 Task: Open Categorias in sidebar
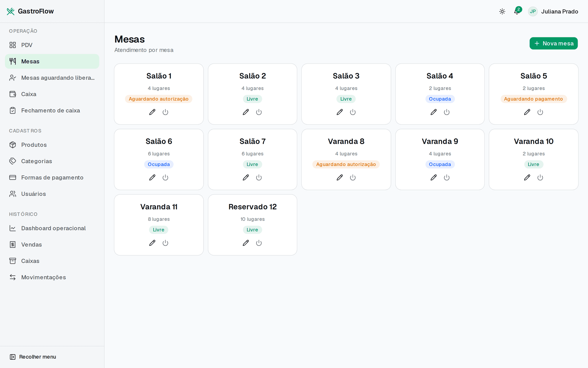tap(52, 161)
